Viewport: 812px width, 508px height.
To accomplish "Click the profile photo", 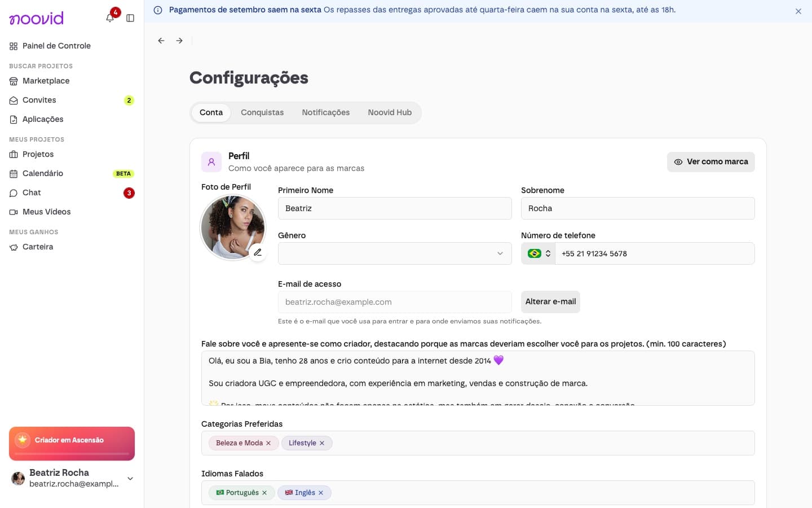I will pos(233,227).
